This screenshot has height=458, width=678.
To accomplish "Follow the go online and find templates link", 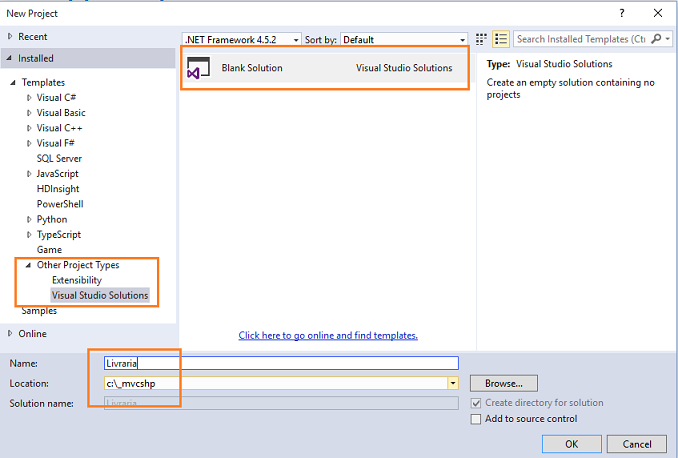I will (328, 336).
